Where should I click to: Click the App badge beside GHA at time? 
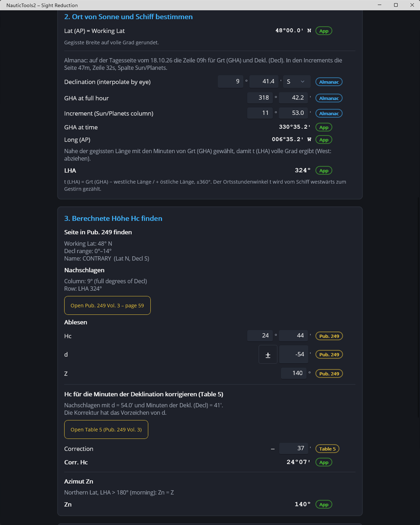[x=324, y=127]
